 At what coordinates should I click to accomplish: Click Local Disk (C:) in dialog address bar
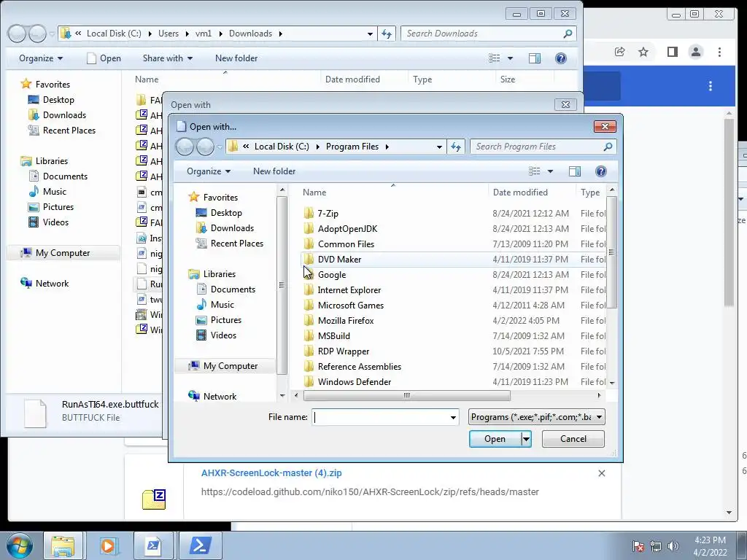click(282, 147)
